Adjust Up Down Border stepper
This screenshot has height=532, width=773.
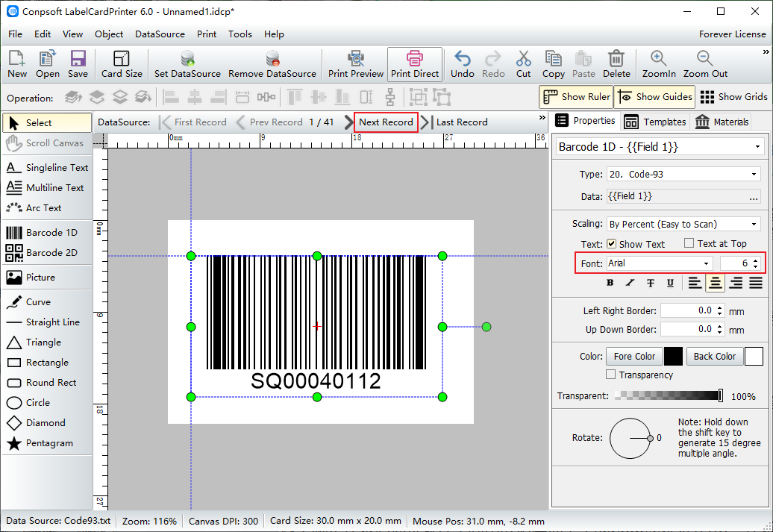coord(720,329)
